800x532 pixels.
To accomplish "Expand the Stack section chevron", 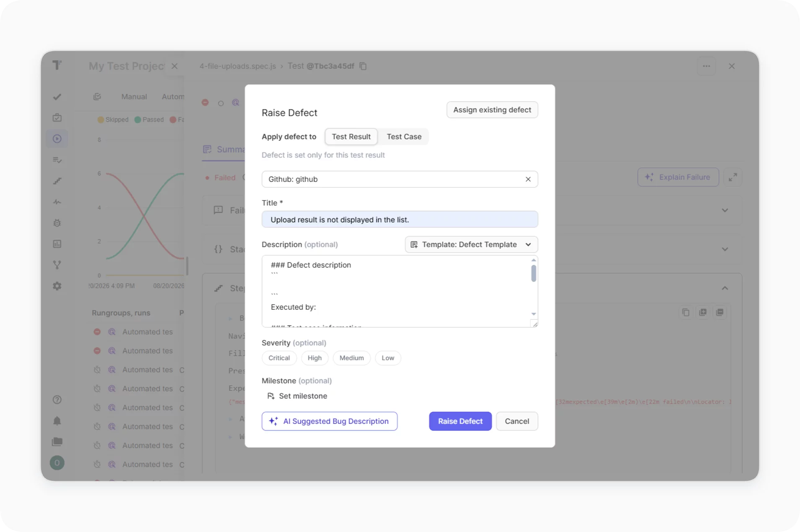I will 725,249.
